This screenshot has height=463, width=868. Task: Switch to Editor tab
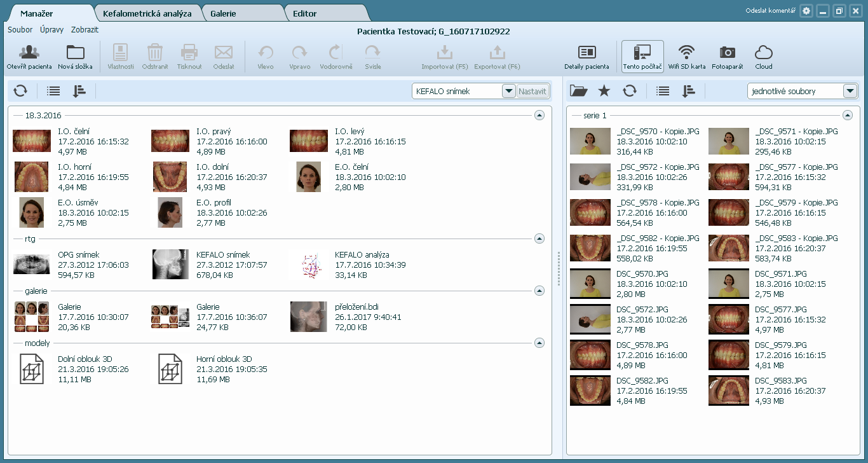304,13
